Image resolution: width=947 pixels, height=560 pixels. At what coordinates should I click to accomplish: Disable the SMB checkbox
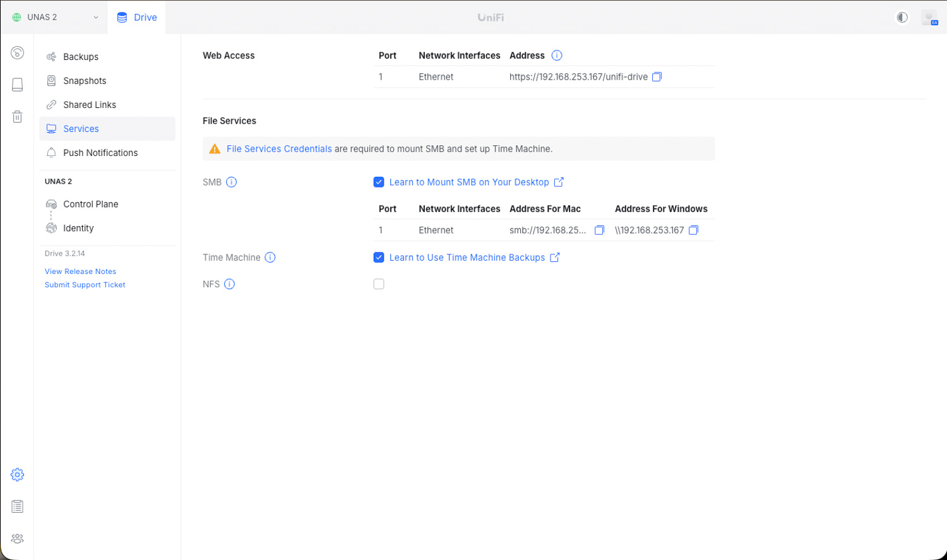click(x=379, y=182)
